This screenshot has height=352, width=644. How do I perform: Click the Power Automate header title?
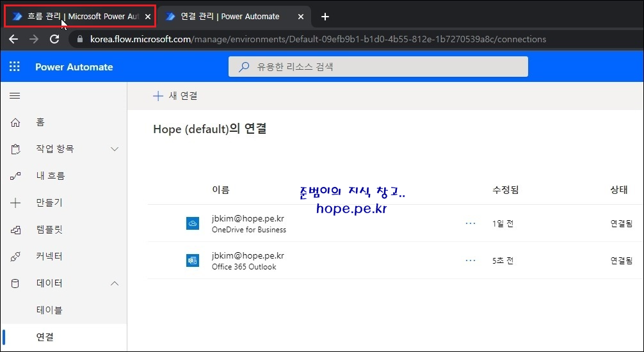coord(74,67)
